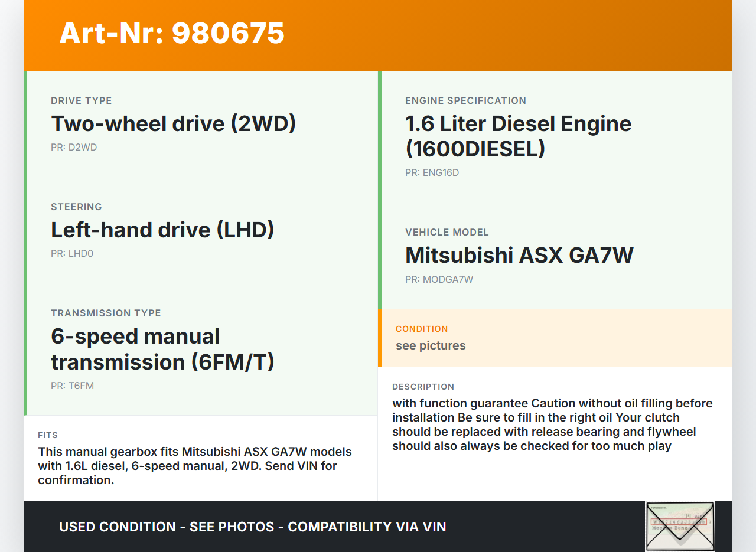Select the Two-wheel drive (2WD) value
Viewport: 756px width, 552px height.
coord(173,123)
